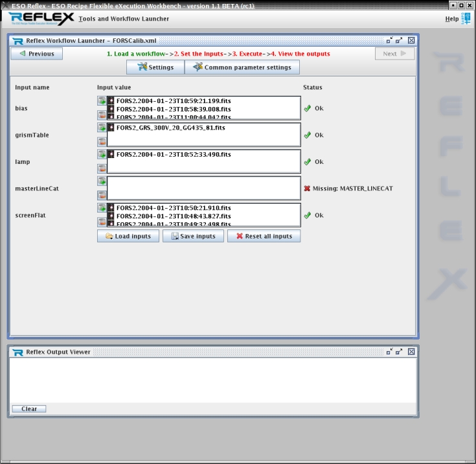Screen dimensions: 476x464
Task: Open the workflow Settings
Action: point(155,67)
